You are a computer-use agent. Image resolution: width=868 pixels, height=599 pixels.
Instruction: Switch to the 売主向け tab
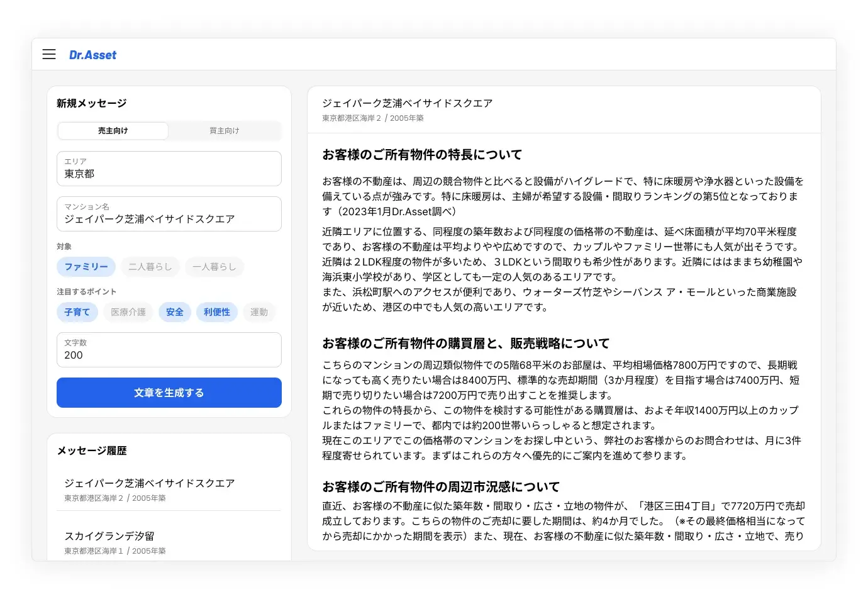(x=113, y=131)
